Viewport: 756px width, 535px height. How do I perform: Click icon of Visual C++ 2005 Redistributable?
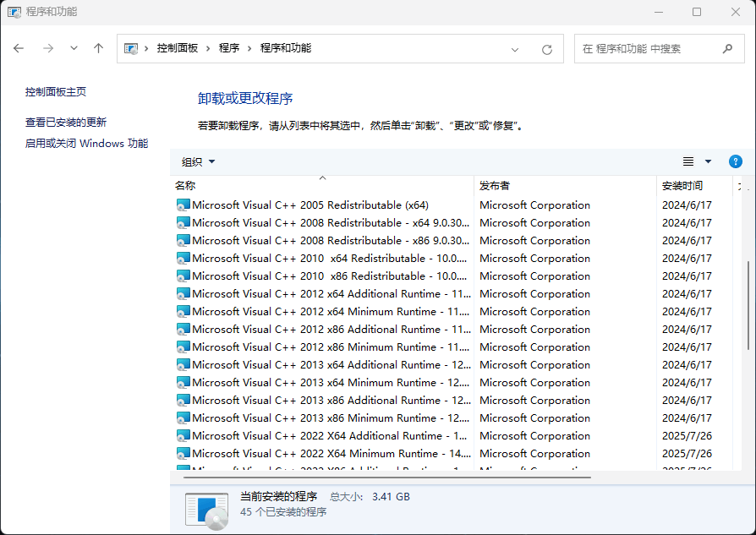[x=183, y=205]
